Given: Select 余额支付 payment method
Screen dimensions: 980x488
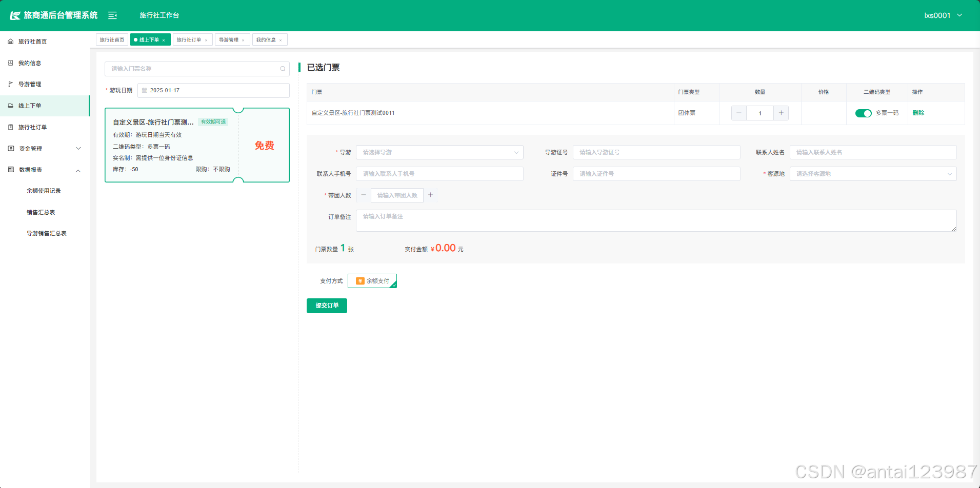Looking at the screenshot, I should point(372,281).
